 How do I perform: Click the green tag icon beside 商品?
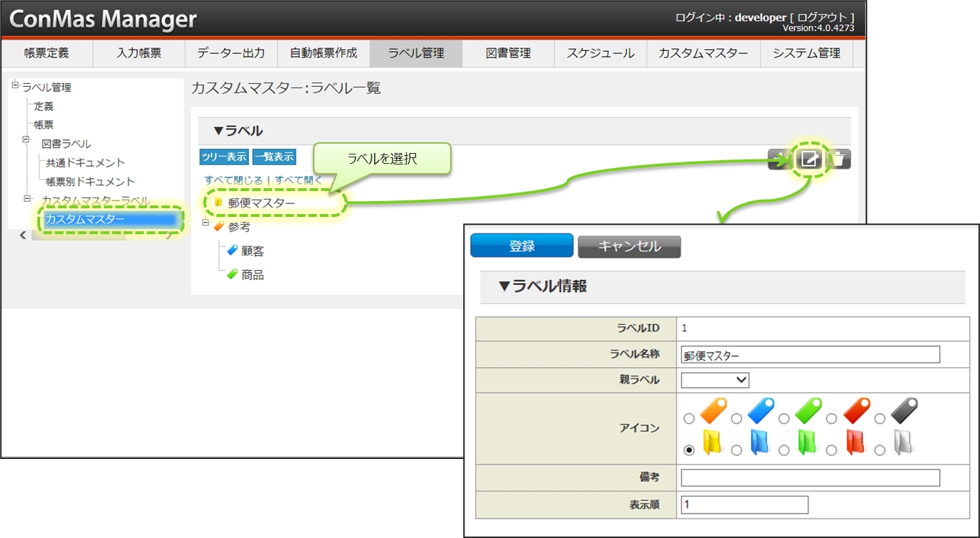click(232, 274)
